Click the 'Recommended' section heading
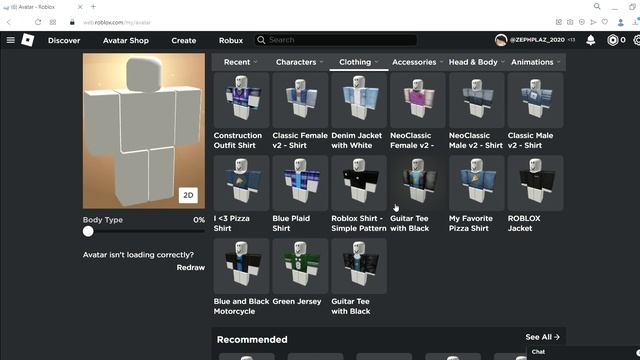Image resolution: width=640 pixels, height=360 pixels. point(252,340)
